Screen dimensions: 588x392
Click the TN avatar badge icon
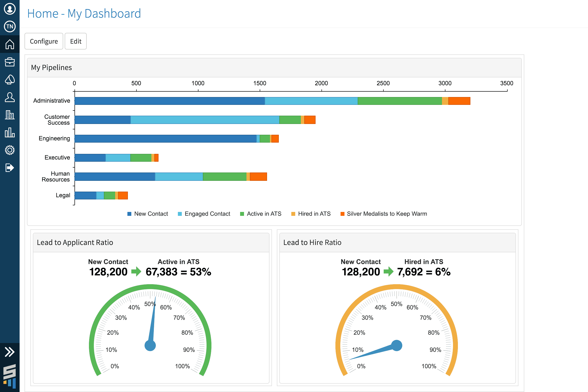pos(10,26)
